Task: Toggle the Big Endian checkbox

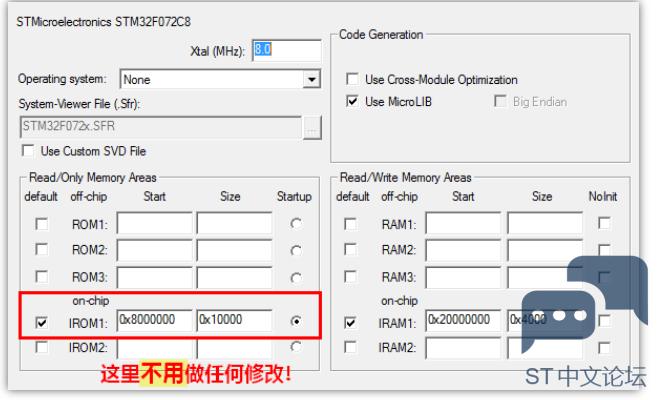Action: coord(500,101)
